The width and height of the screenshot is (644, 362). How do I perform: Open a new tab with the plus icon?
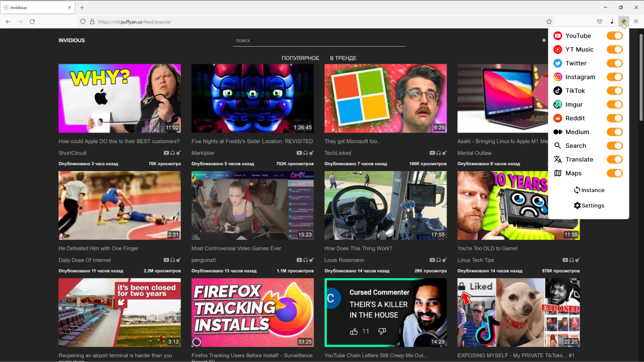click(82, 8)
